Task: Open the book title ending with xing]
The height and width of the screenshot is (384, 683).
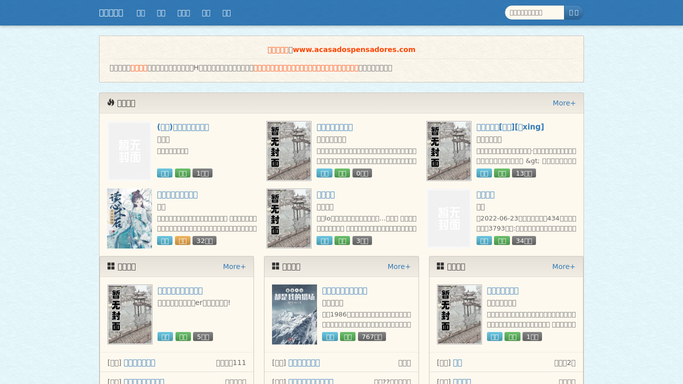Action: click(x=510, y=127)
